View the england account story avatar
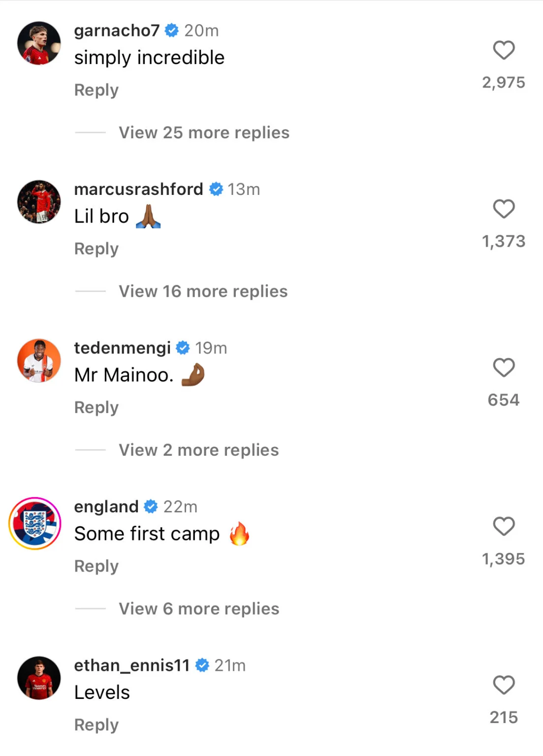Image resolution: width=543 pixels, height=756 pixels. [35, 523]
